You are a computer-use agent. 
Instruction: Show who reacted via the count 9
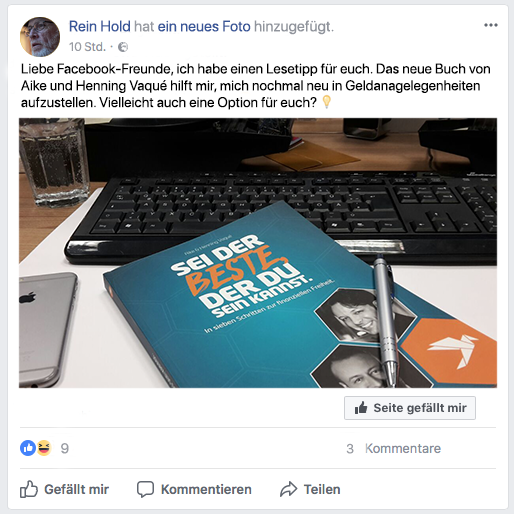[x=65, y=448]
